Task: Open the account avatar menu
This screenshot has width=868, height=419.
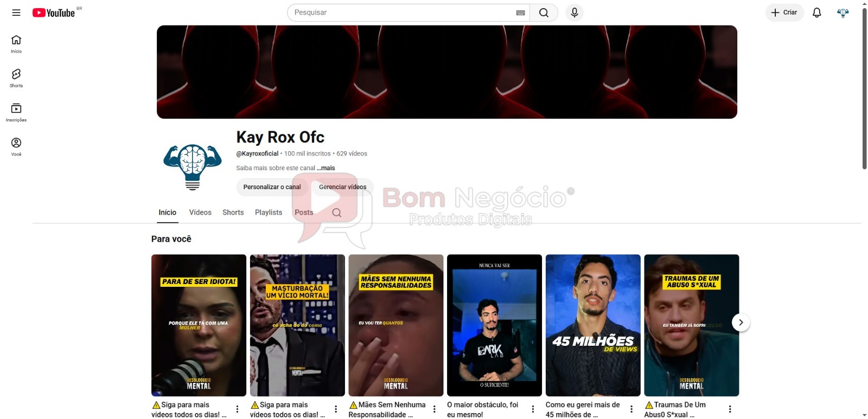Action: pos(843,12)
